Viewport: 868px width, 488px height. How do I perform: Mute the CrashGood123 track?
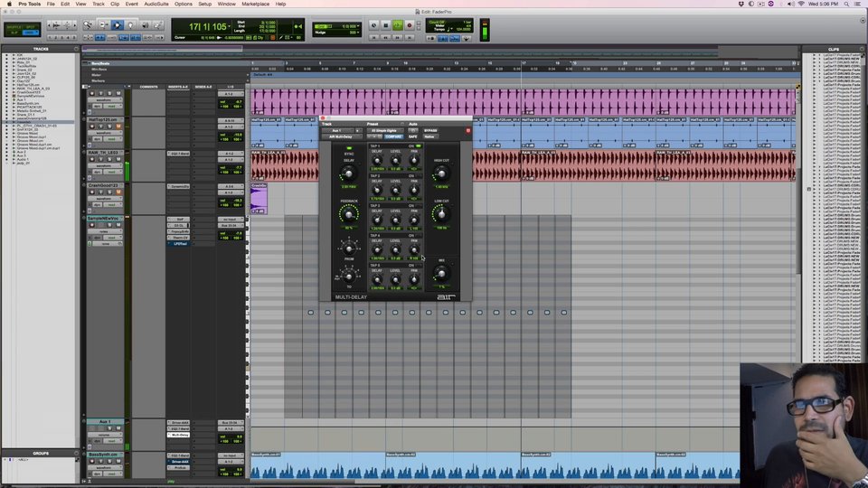[x=118, y=192]
